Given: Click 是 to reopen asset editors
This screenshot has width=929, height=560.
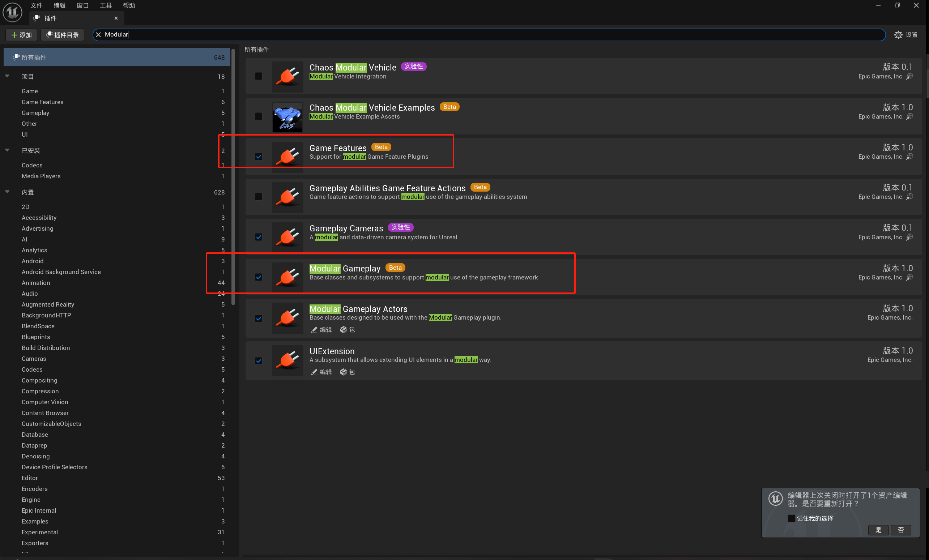Looking at the screenshot, I should click(x=878, y=530).
